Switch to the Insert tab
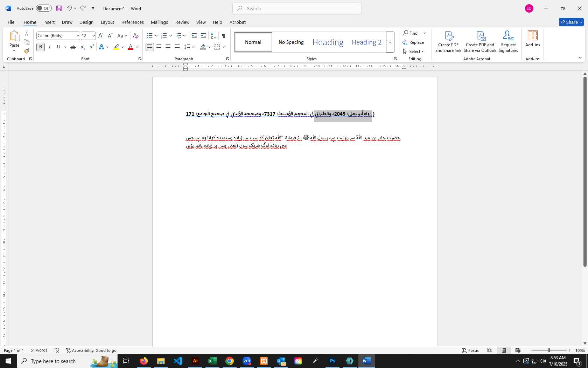 [49, 22]
